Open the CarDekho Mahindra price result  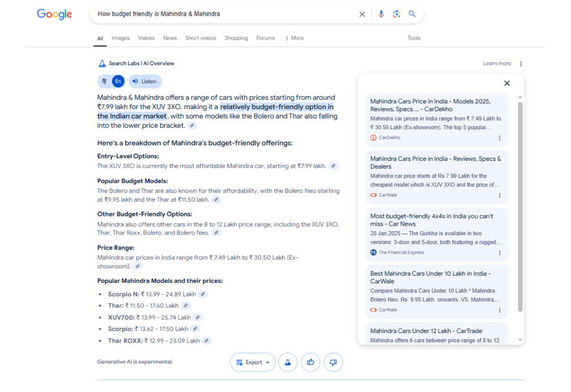pyautogui.click(x=430, y=105)
